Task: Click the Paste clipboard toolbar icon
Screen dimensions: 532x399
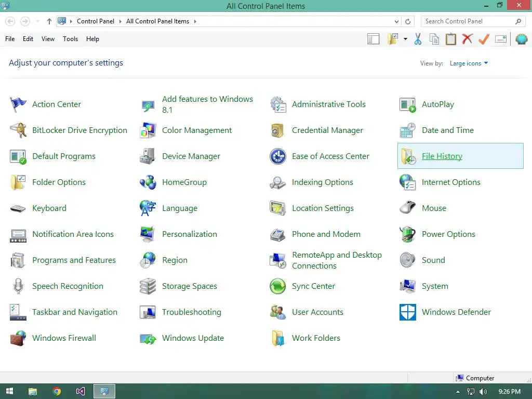Action: [450, 39]
